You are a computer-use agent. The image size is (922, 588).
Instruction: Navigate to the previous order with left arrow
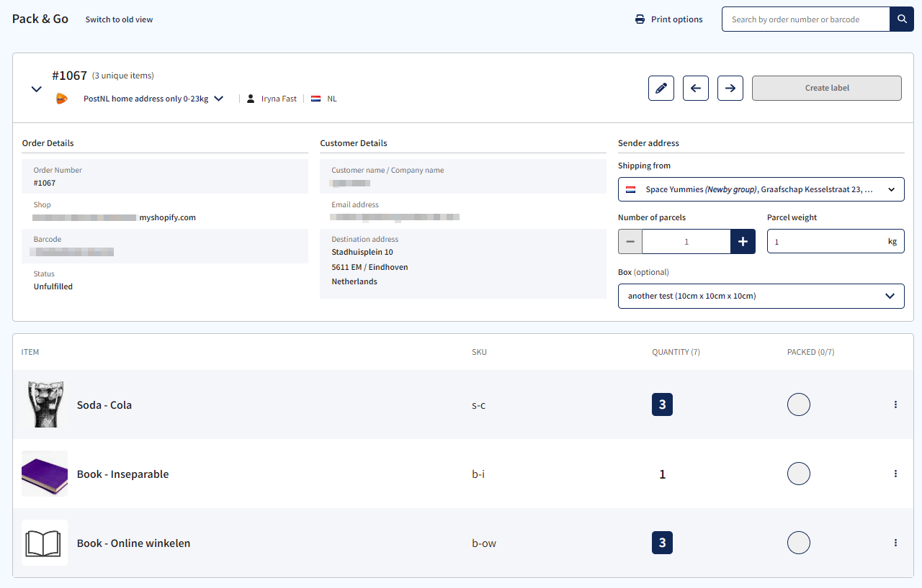pyautogui.click(x=695, y=88)
